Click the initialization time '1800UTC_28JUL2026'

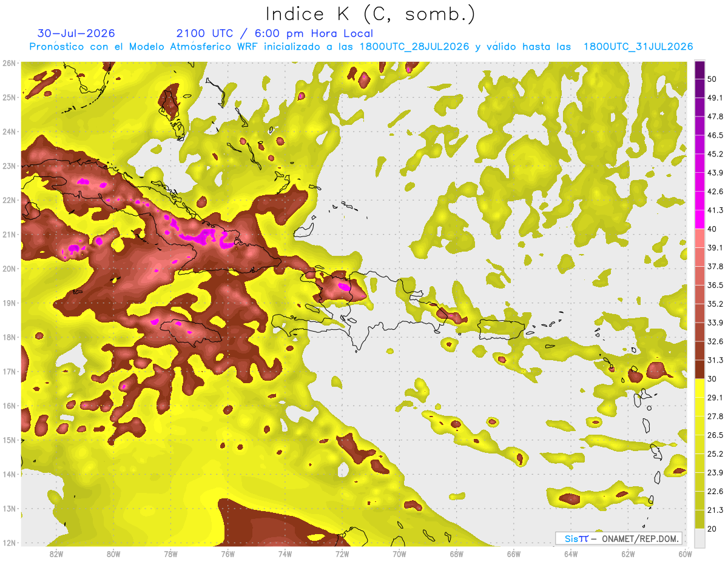pos(414,47)
